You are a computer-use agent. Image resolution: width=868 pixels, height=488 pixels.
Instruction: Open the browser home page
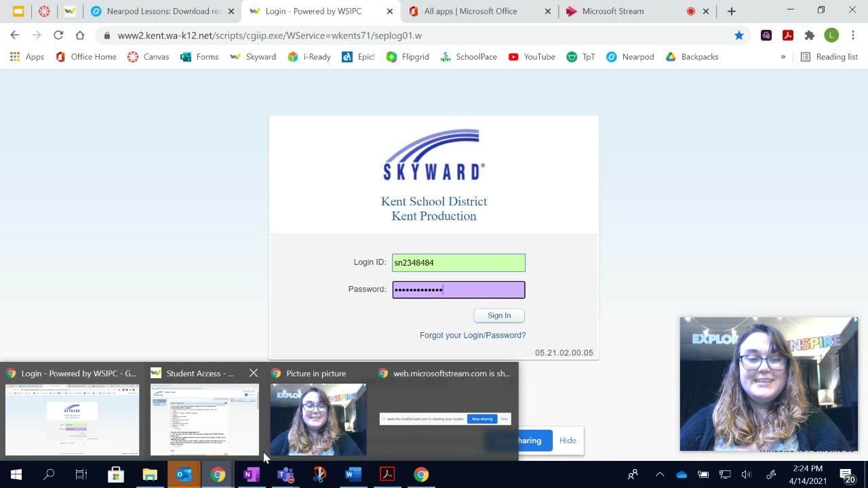(80, 35)
